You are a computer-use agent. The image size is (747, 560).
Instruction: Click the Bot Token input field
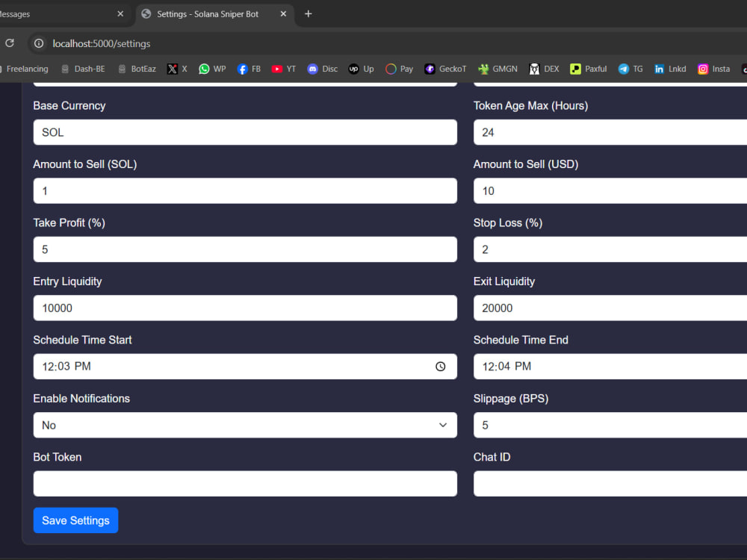pyautogui.click(x=245, y=484)
